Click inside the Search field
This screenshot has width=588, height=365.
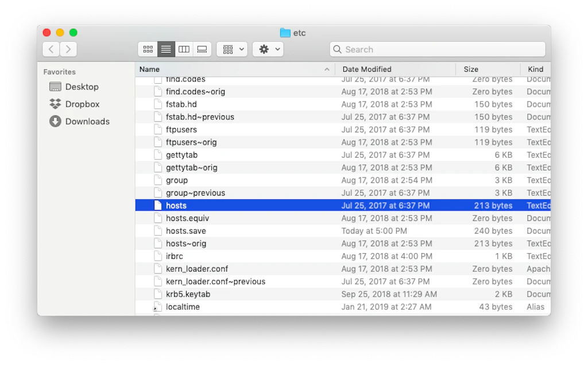click(402, 49)
